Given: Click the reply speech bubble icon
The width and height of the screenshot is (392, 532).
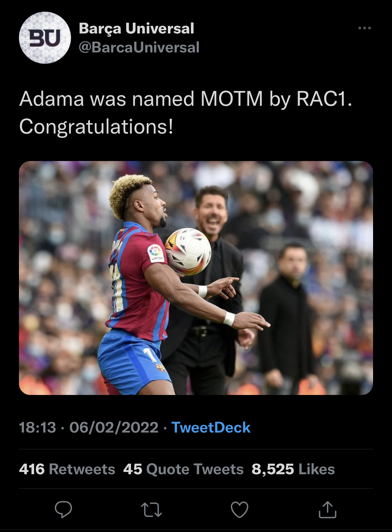Looking at the screenshot, I should pos(63,509).
